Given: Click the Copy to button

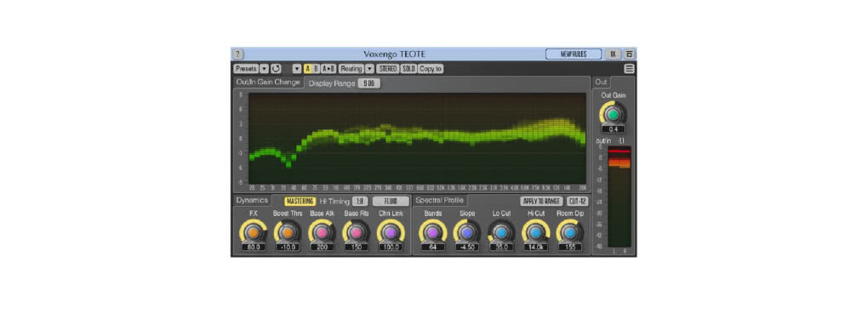Looking at the screenshot, I should pyautogui.click(x=431, y=69).
